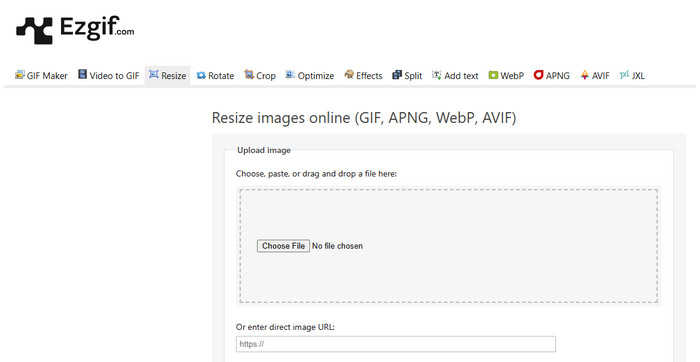The width and height of the screenshot is (700, 362).
Task: Click the green WebP icon
Action: click(x=493, y=75)
